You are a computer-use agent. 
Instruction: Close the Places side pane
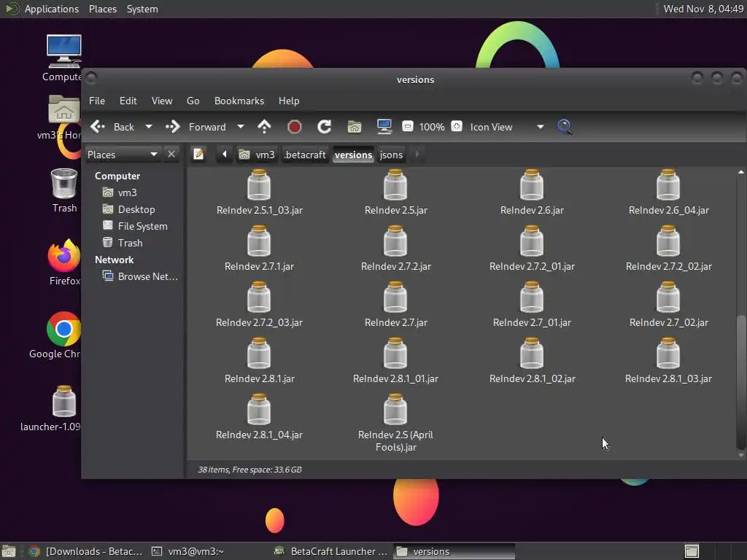pos(171,154)
